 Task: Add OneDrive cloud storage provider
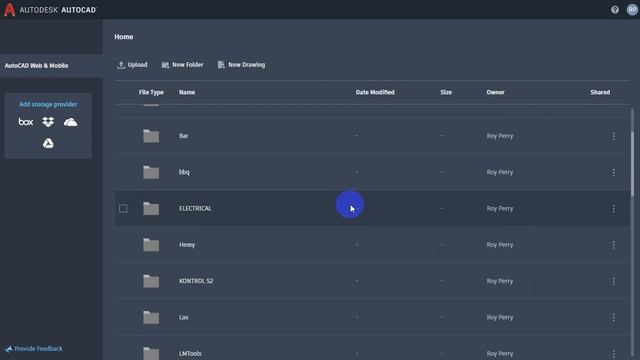click(70, 122)
